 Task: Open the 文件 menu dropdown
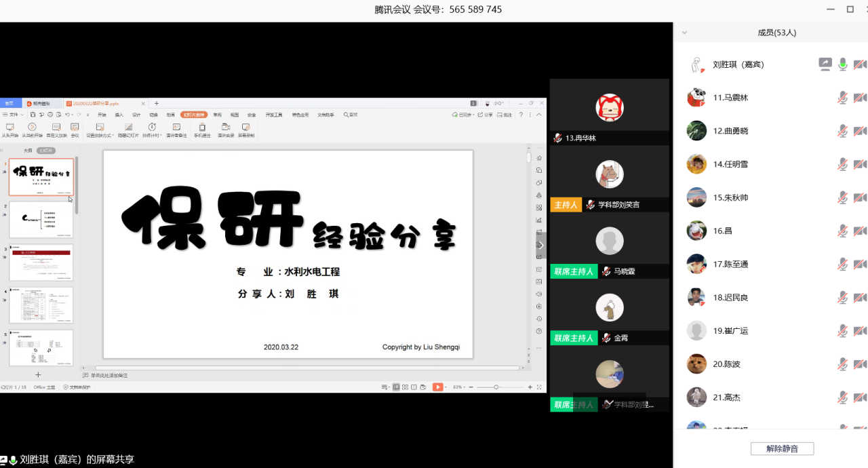[13, 115]
